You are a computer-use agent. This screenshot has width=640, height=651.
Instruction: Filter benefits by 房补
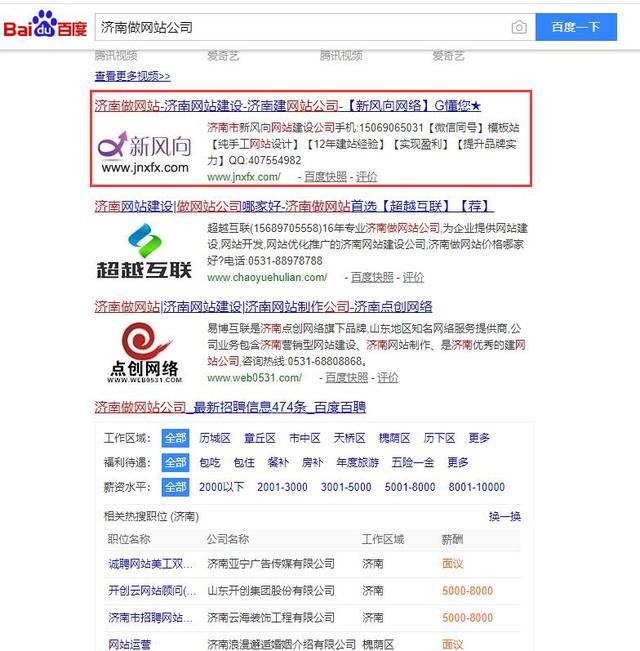312,463
